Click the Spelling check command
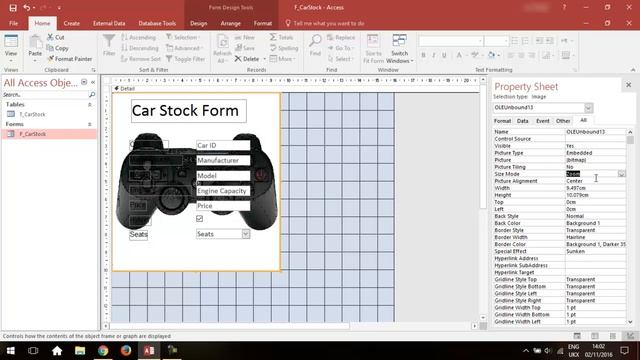This screenshot has height=360, width=640. point(284,48)
